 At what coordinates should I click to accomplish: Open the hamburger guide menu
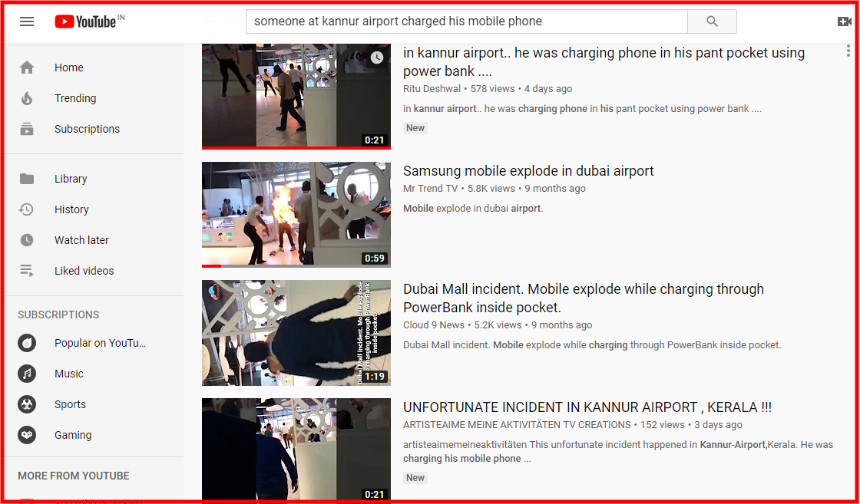[27, 21]
